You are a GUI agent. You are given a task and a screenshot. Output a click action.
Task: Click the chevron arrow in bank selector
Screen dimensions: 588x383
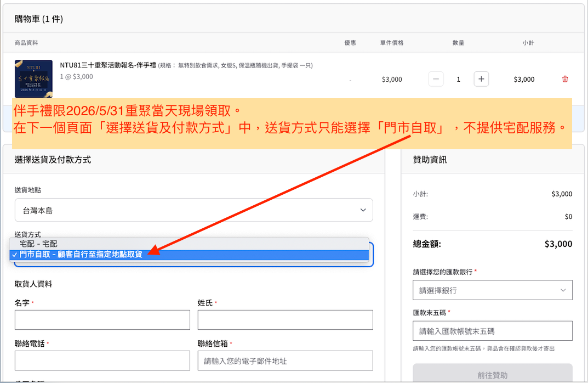coord(563,290)
